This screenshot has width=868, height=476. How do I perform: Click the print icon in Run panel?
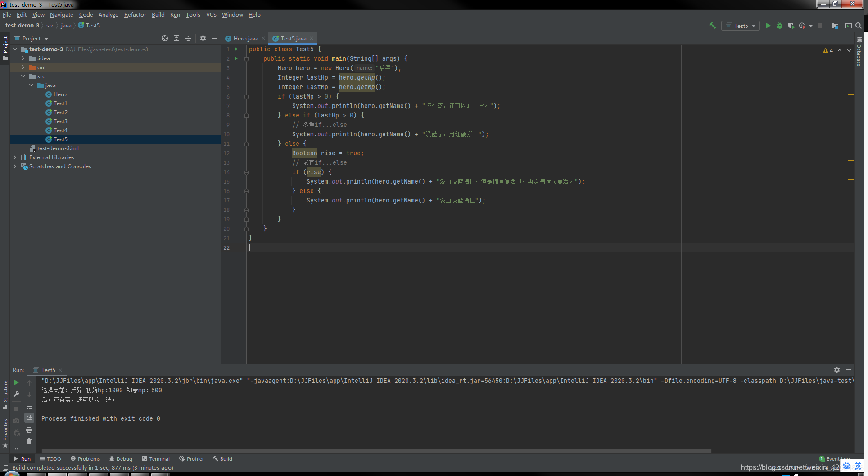pos(29,430)
